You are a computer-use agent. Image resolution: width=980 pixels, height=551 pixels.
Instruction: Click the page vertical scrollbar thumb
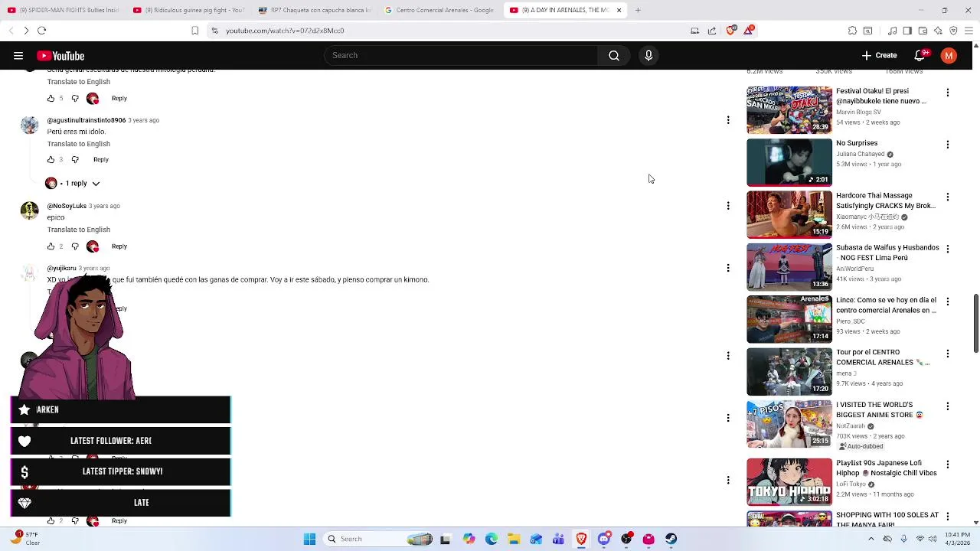pyautogui.click(x=975, y=323)
